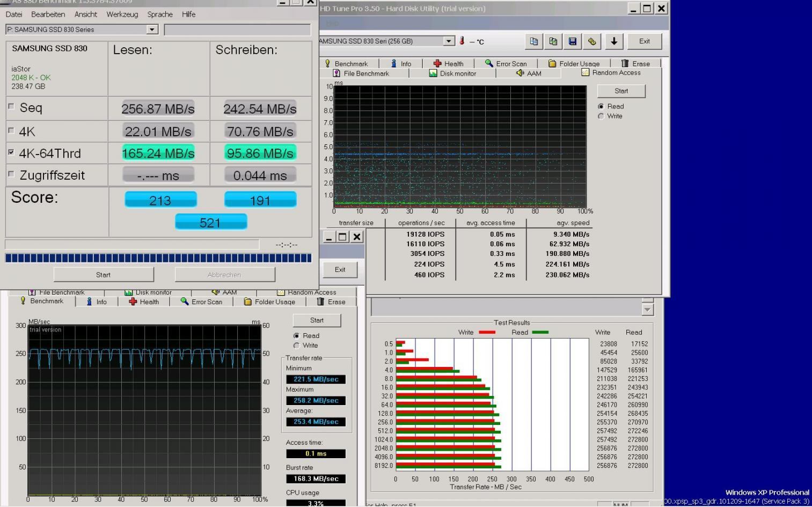812x507 pixels.
Task: Select Write radio in Random Access tab
Action: 601,116
